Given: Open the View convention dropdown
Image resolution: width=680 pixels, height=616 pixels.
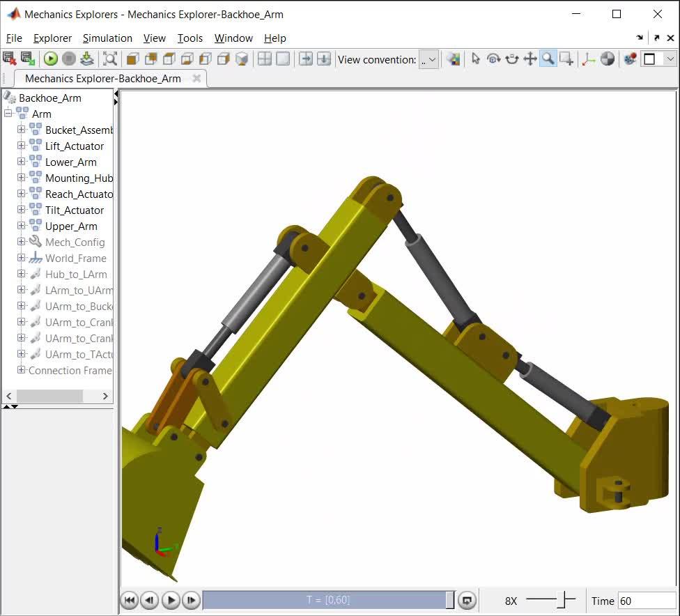Looking at the screenshot, I should 428,60.
